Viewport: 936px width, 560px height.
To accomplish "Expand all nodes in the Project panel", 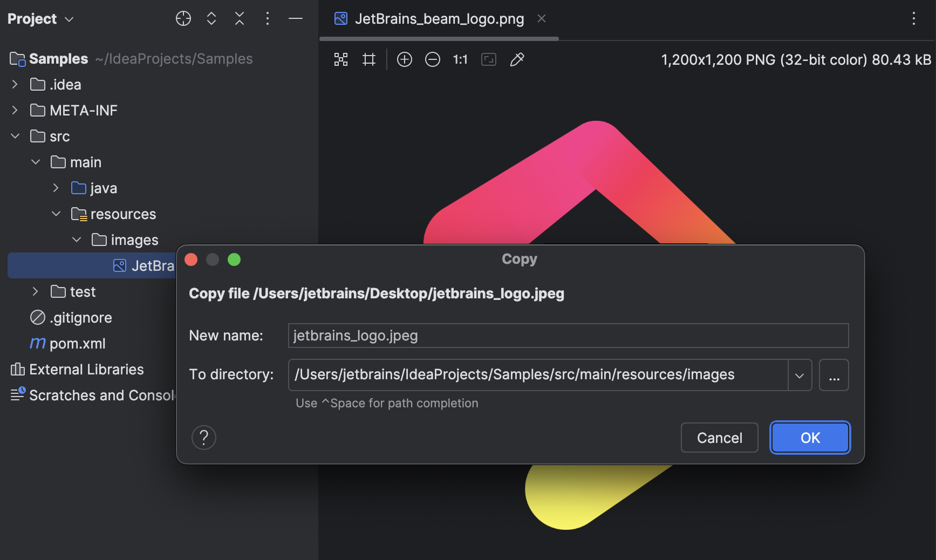I will [x=211, y=18].
